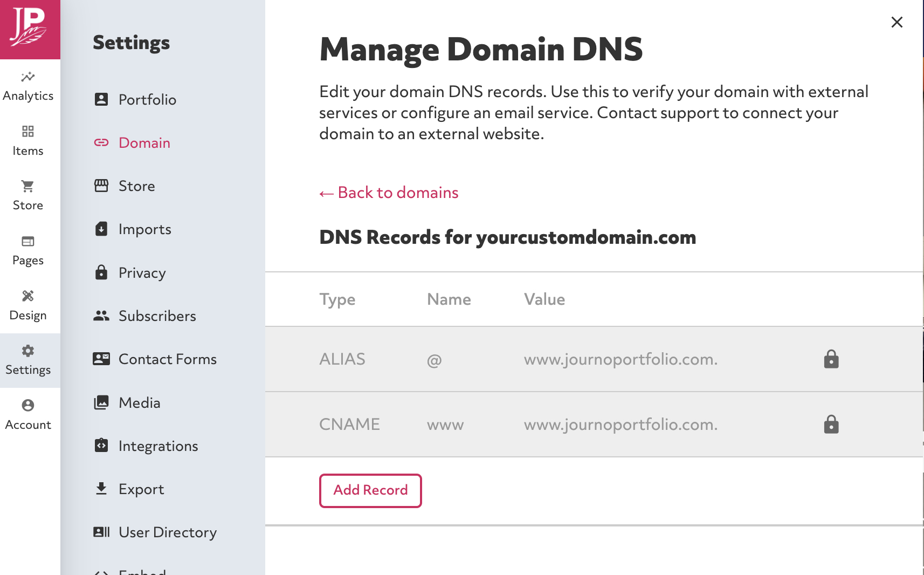Open the Design tools from sidebar

pyautogui.click(x=28, y=305)
